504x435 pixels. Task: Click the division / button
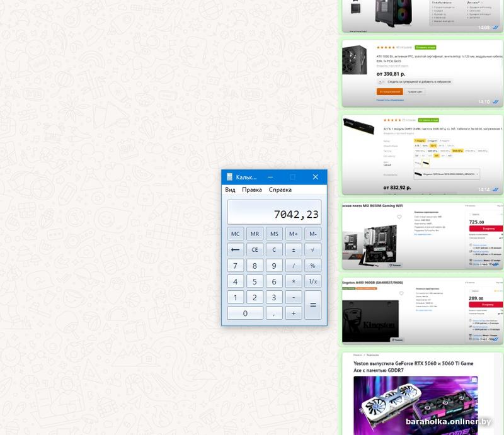point(294,266)
